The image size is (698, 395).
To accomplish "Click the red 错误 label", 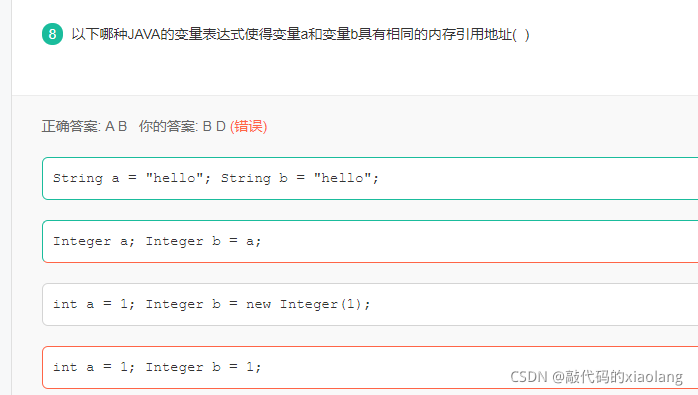I will (x=248, y=126).
